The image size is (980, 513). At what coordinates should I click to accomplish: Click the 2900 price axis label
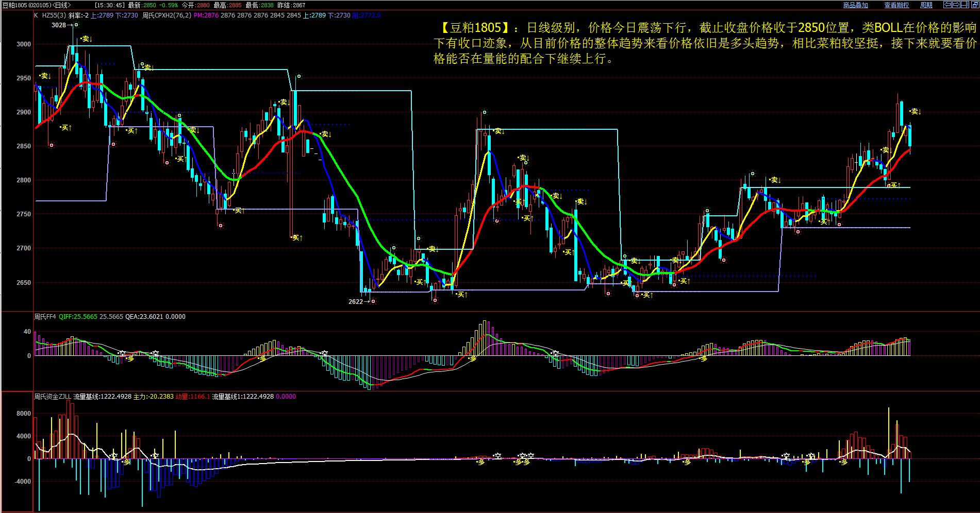(24, 112)
